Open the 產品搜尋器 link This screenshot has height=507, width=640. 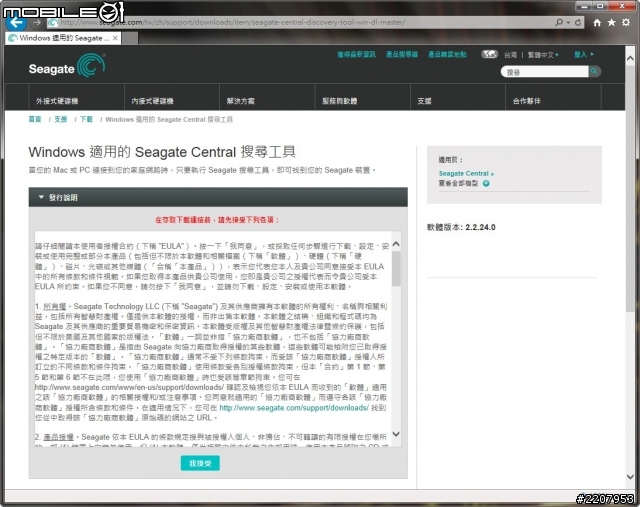click(x=402, y=54)
